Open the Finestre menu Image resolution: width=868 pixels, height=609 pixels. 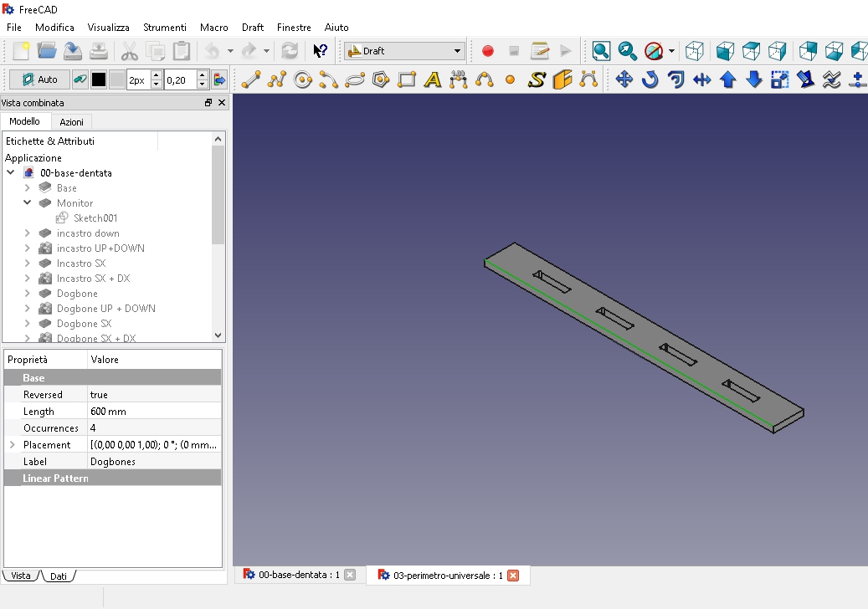pos(294,27)
